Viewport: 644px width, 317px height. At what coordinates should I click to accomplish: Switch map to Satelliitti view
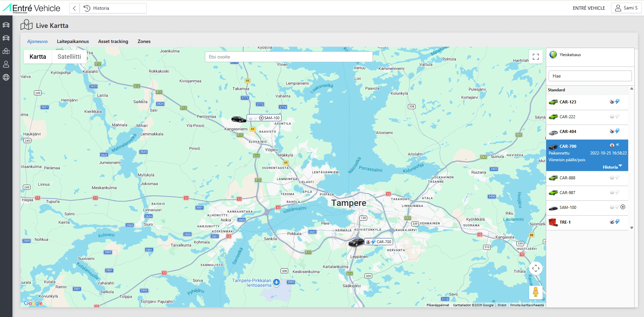tap(69, 57)
